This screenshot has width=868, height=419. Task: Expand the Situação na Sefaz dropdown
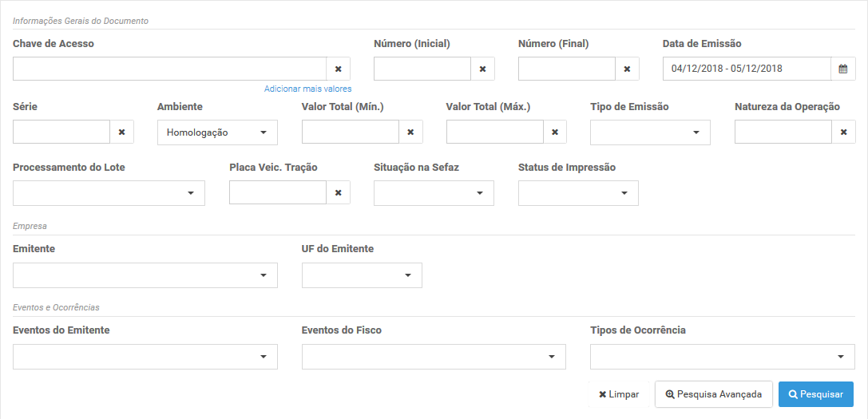(x=434, y=192)
